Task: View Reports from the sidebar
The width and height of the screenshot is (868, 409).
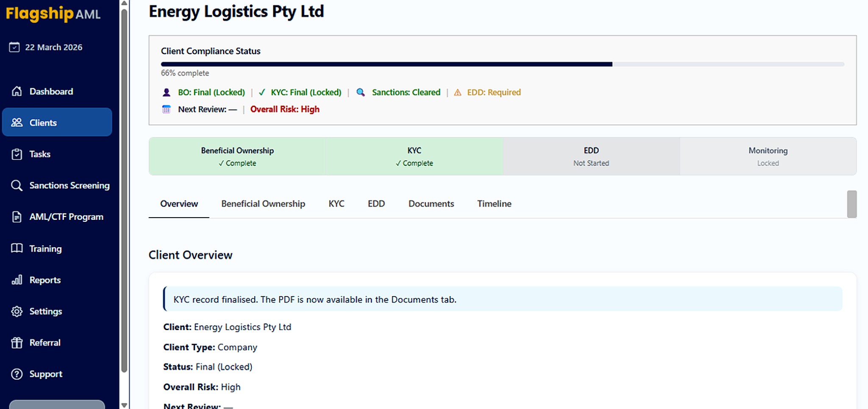Action: (x=45, y=280)
